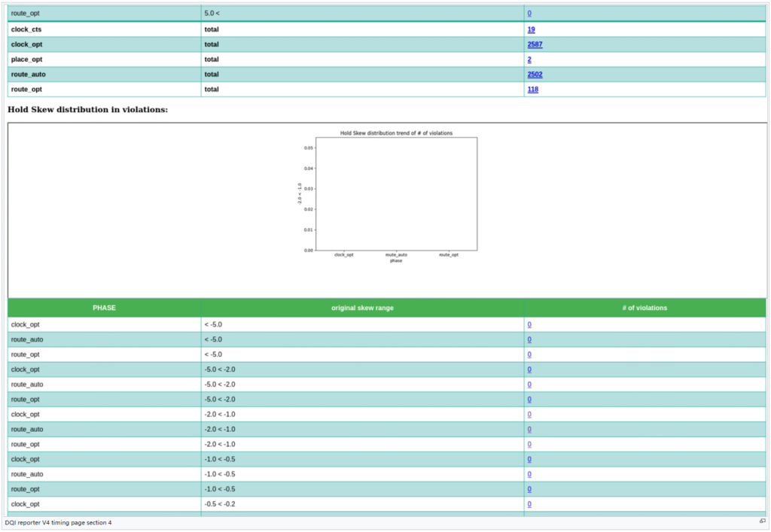This screenshot has height=532, width=771.
Task: Open the clock_cts total 19 violations link
Action: coord(531,29)
